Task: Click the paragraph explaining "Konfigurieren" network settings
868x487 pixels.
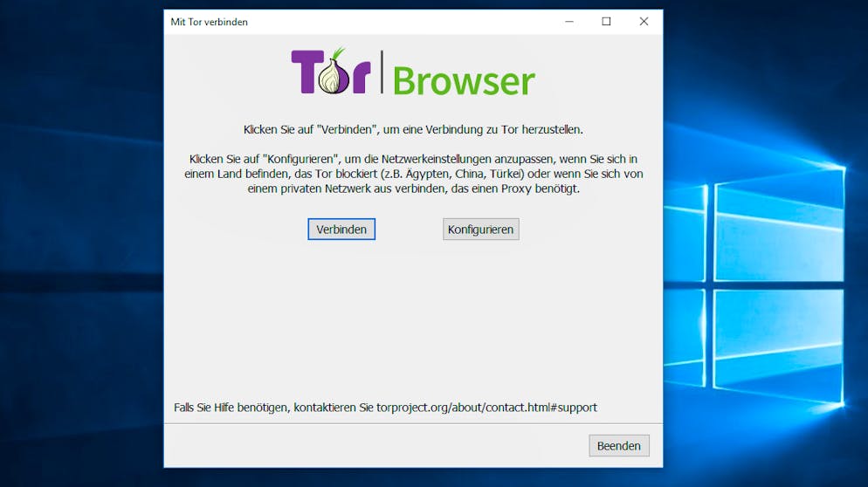Action: (414, 174)
